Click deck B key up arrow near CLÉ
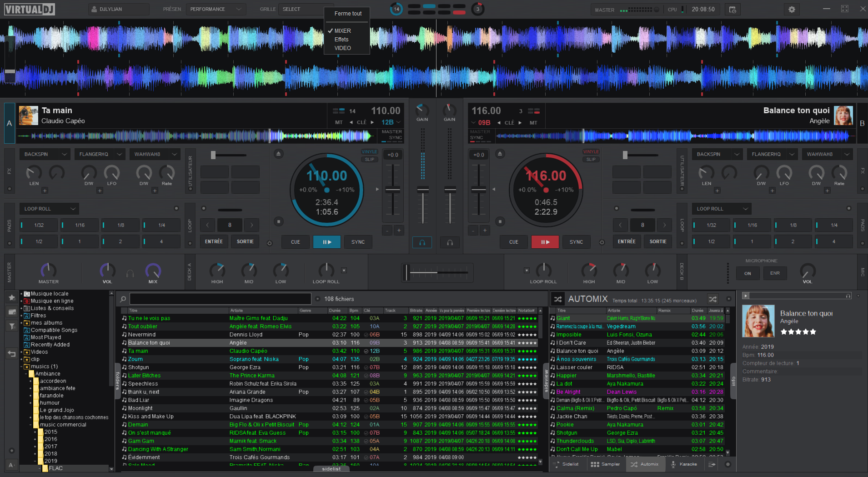 click(520, 122)
